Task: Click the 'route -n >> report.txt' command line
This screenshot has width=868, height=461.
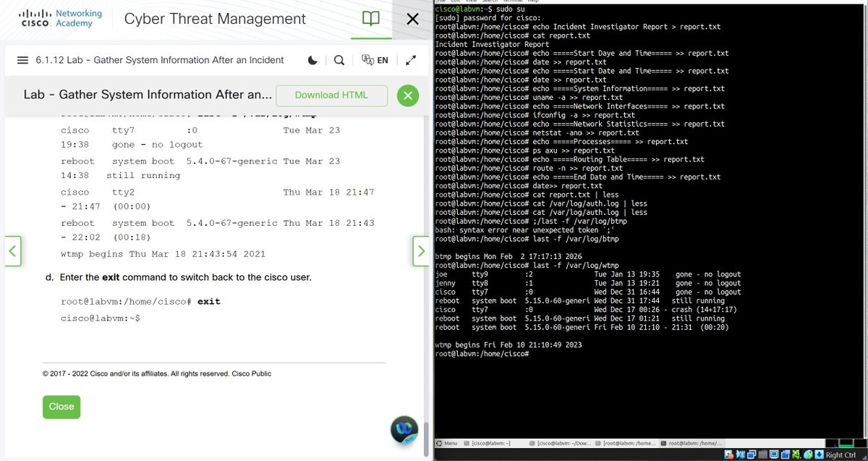Action: click(x=529, y=168)
